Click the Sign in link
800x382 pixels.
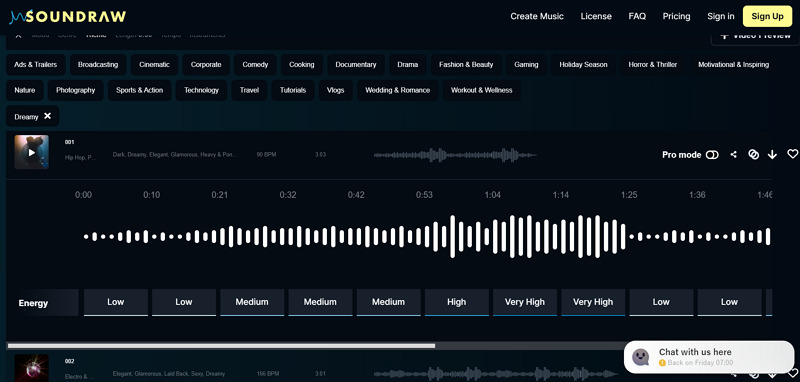pyautogui.click(x=721, y=16)
